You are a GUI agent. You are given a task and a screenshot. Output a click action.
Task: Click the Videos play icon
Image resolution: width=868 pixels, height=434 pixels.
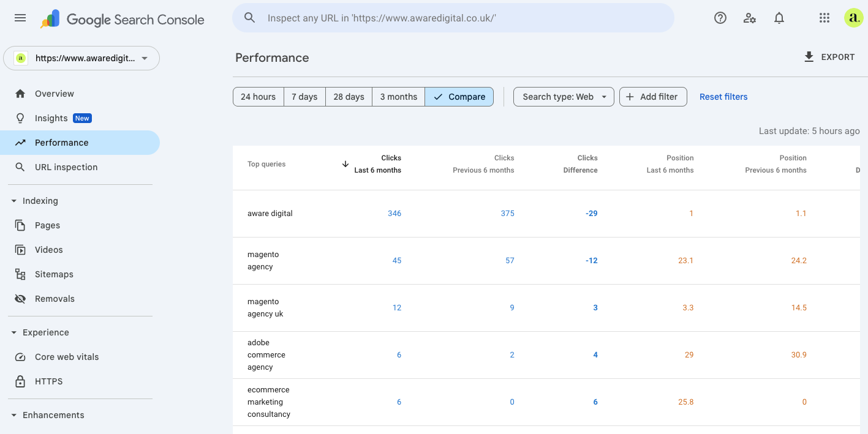[x=20, y=250]
